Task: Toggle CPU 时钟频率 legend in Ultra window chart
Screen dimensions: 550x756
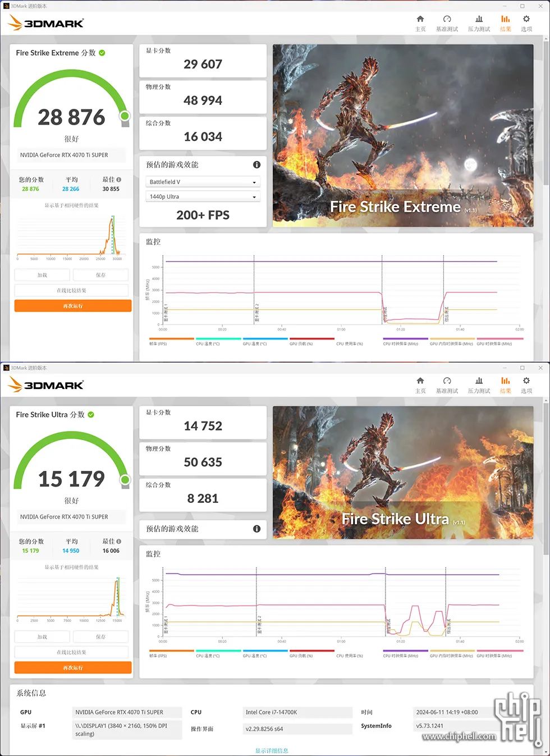Action: click(x=405, y=653)
